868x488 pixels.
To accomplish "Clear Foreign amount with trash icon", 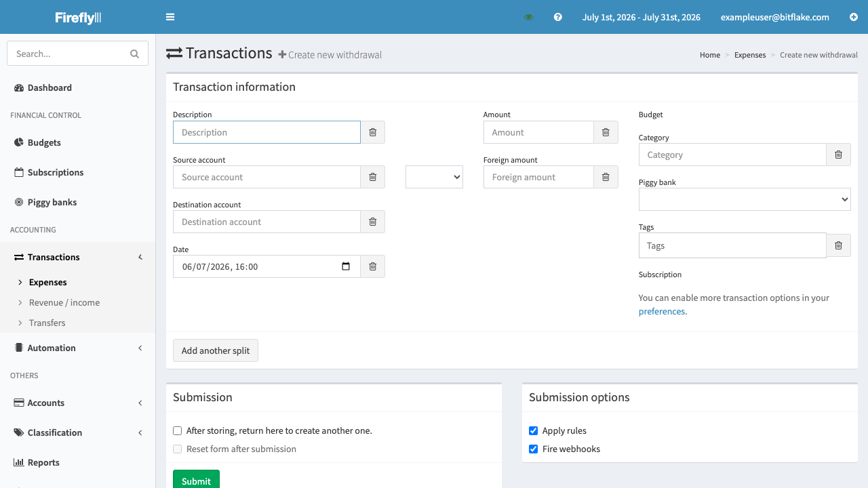I will tap(606, 177).
